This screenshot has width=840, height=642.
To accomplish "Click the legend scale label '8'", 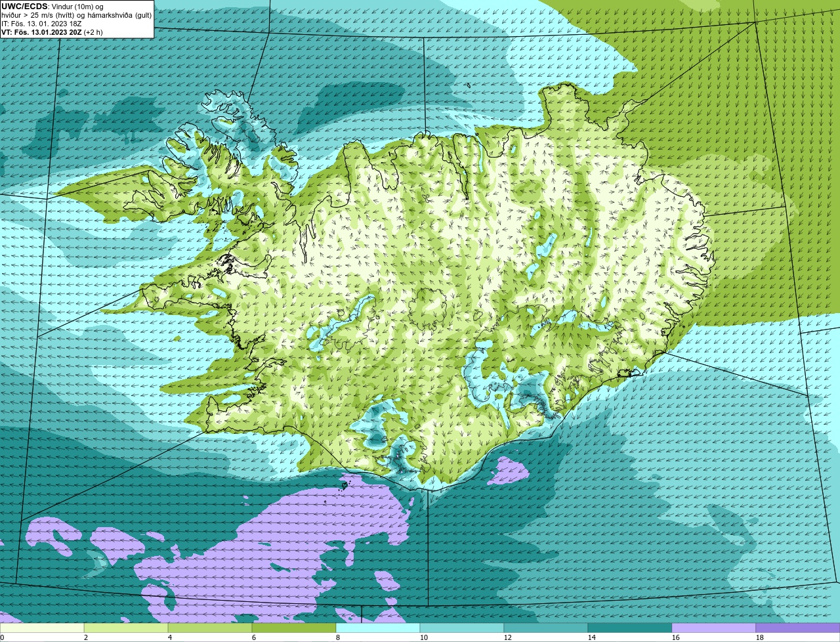I will coord(337,637).
